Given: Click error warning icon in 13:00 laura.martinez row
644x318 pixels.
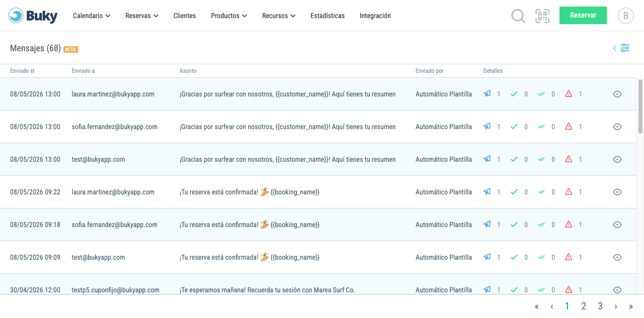Looking at the screenshot, I should tap(569, 93).
